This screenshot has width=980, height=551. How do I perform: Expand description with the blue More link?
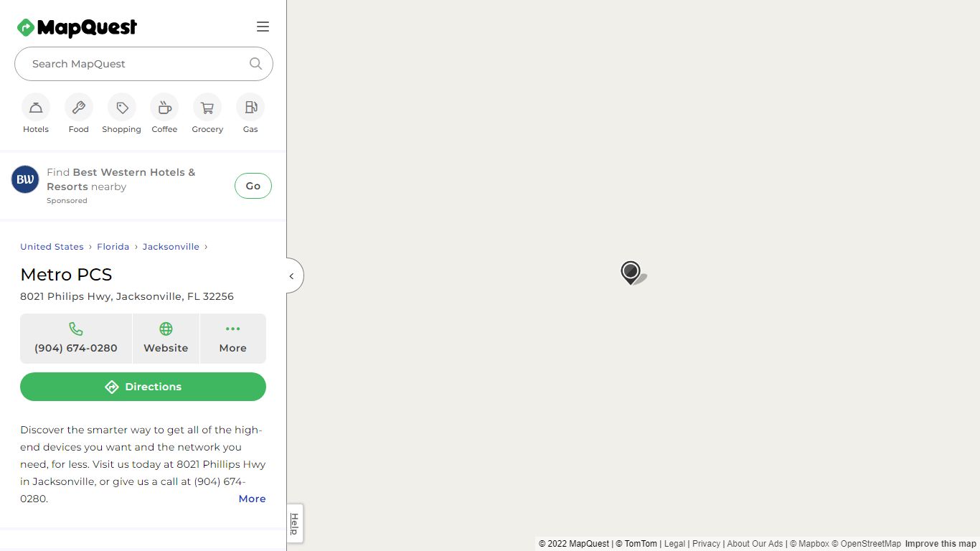point(252,499)
